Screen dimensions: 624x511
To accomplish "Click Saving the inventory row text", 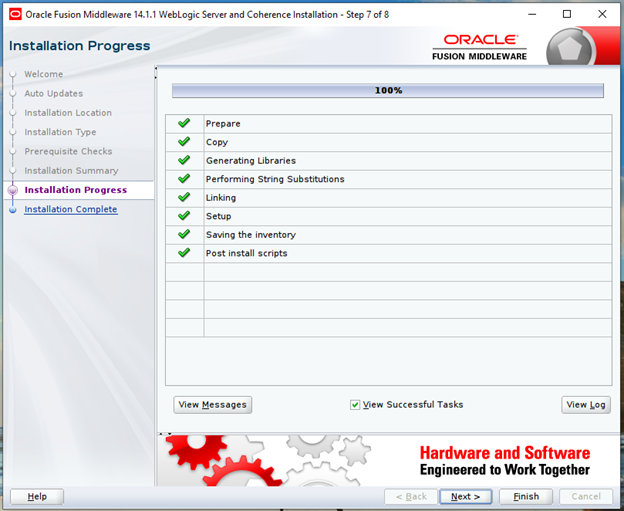I will click(x=251, y=235).
